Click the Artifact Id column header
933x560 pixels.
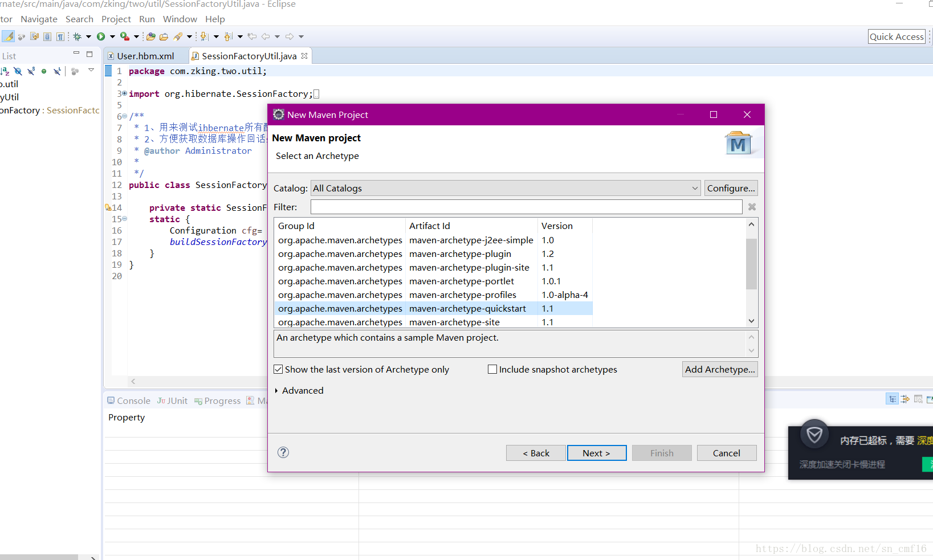pos(471,226)
